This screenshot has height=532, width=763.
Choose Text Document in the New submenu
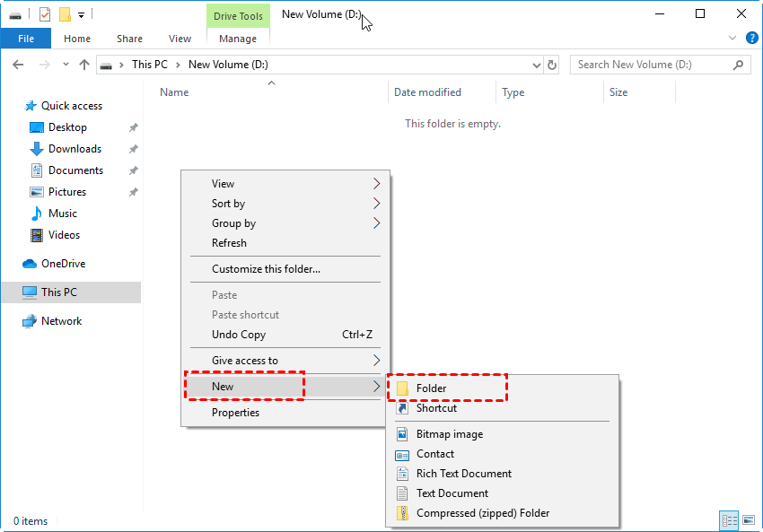coord(452,493)
